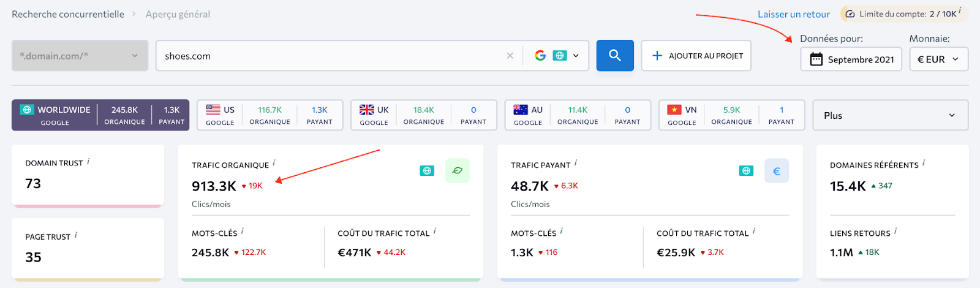Screen dimensions: 980x288
Task: Click info icon next to Liens retours
Action: click(895, 231)
